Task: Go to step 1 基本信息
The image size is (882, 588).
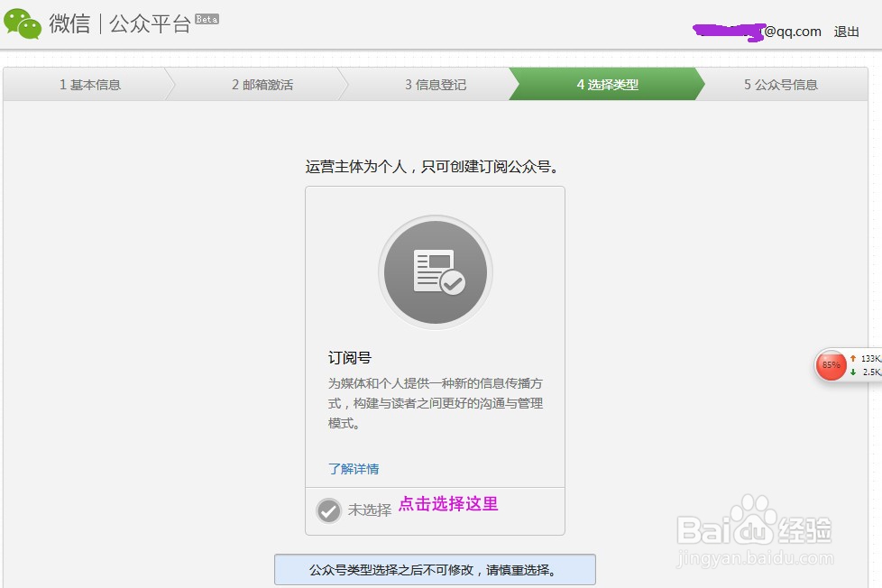Action: point(90,85)
